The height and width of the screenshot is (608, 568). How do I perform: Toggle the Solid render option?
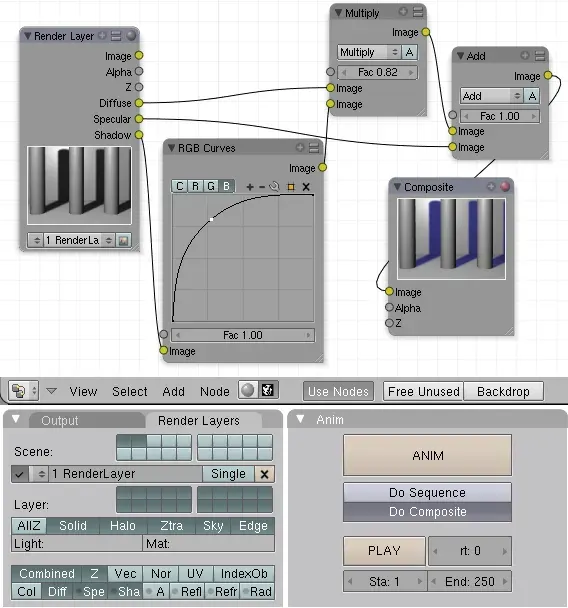click(x=73, y=526)
